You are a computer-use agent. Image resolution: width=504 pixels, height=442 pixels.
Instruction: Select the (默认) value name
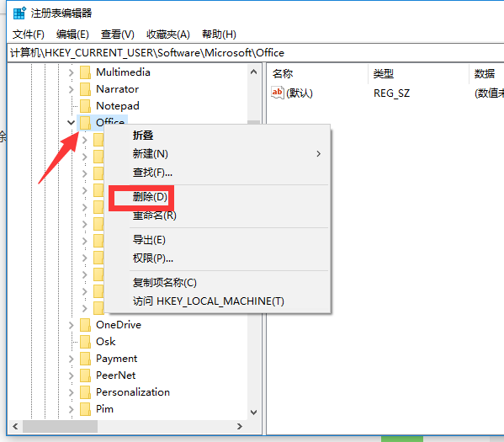pyautogui.click(x=300, y=93)
